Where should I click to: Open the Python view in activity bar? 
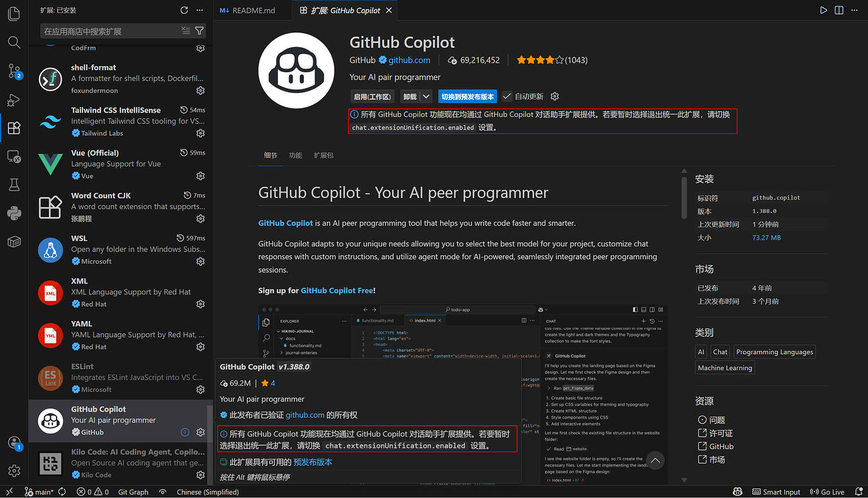click(x=14, y=213)
